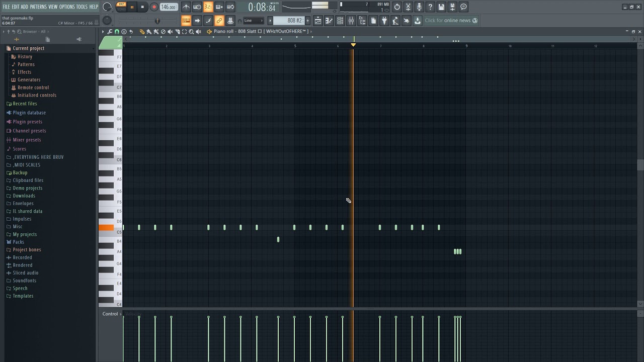Toggle wait for input to start playing

tap(197, 7)
